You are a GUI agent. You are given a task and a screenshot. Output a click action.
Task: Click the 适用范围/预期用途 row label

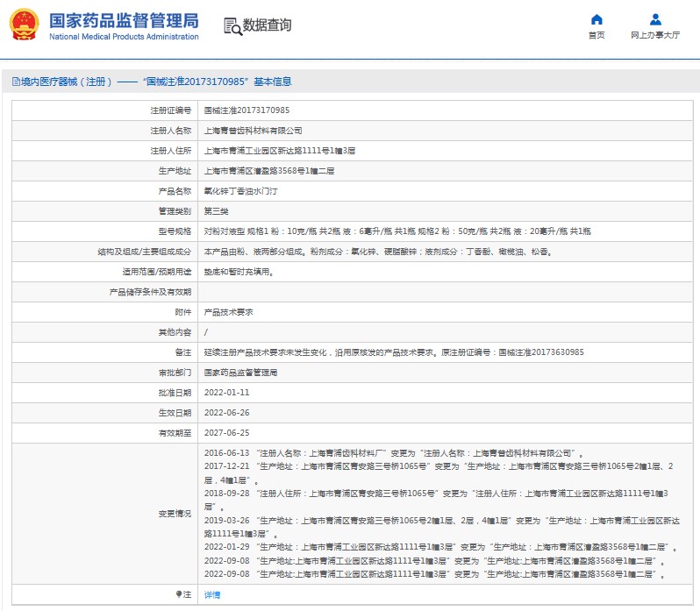point(157,272)
